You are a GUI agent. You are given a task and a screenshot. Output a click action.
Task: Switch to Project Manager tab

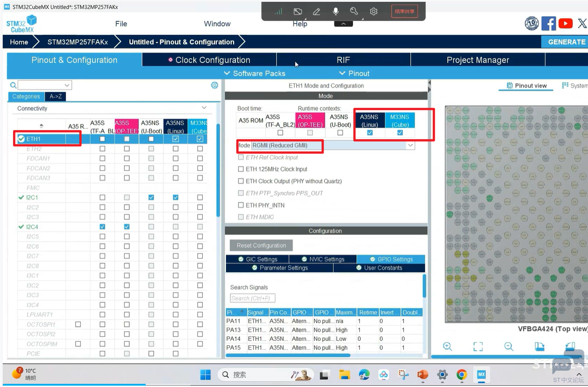click(x=478, y=60)
